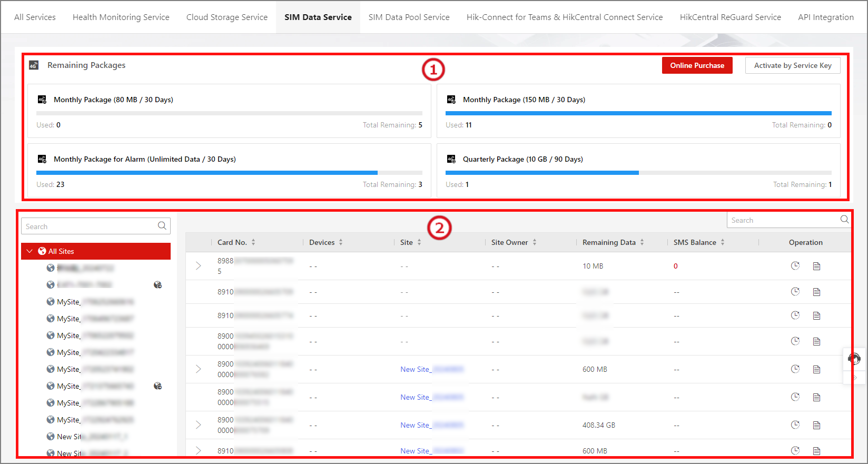Click document icon for 8910 card with 600 MB

tap(816, 451)
